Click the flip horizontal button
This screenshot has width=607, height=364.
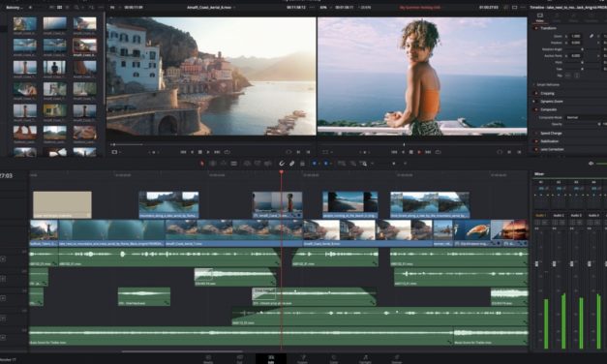(x=568, y=76)
